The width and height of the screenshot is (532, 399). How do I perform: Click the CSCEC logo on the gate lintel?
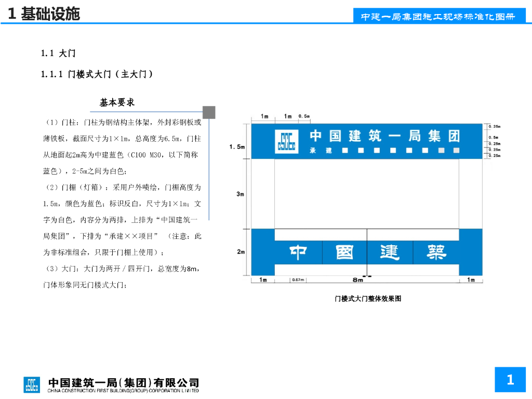point(286,141)
